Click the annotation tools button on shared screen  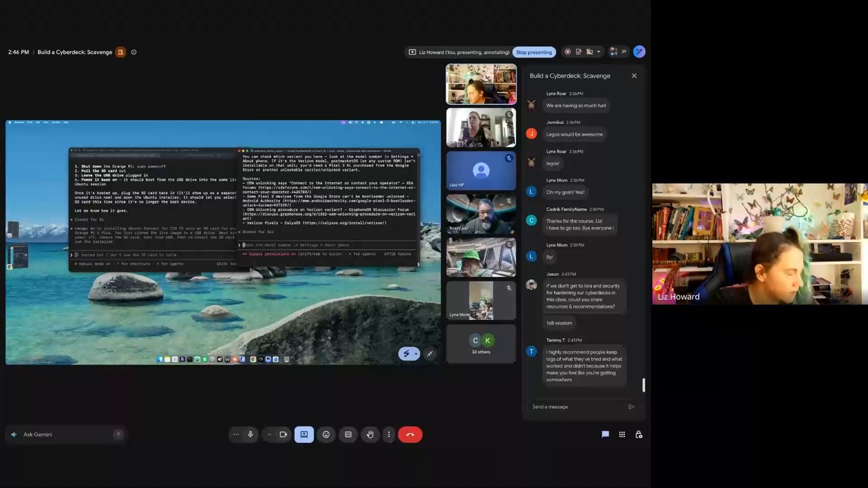[409, 353]
